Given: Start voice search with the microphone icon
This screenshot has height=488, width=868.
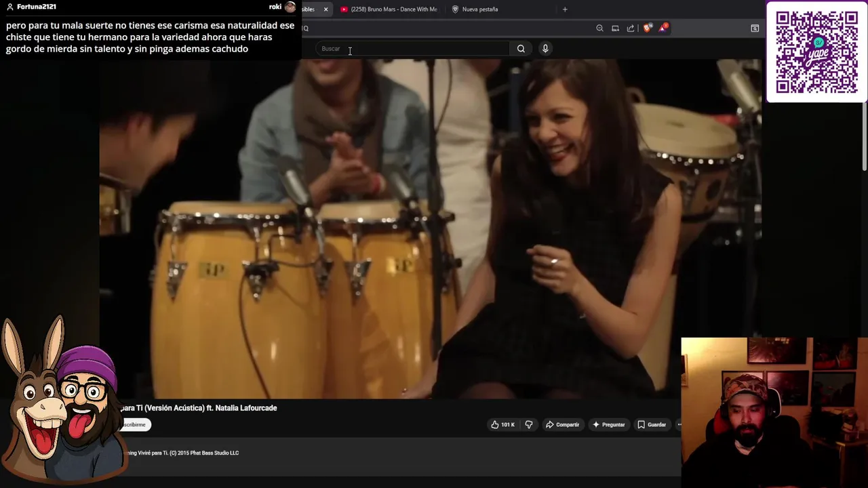Looking at the screenshot, I should click(545, 49).
